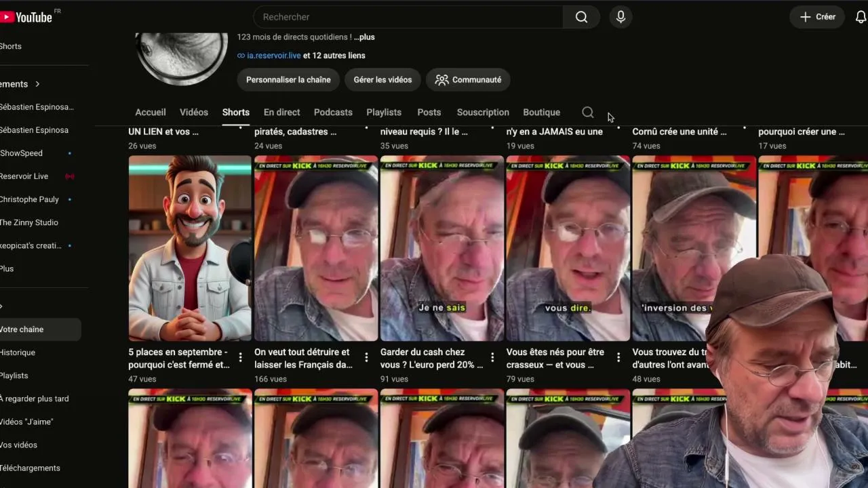
Task: Play the short thumbnail above 'On veut tout détruire'
Action: point(316,248)
